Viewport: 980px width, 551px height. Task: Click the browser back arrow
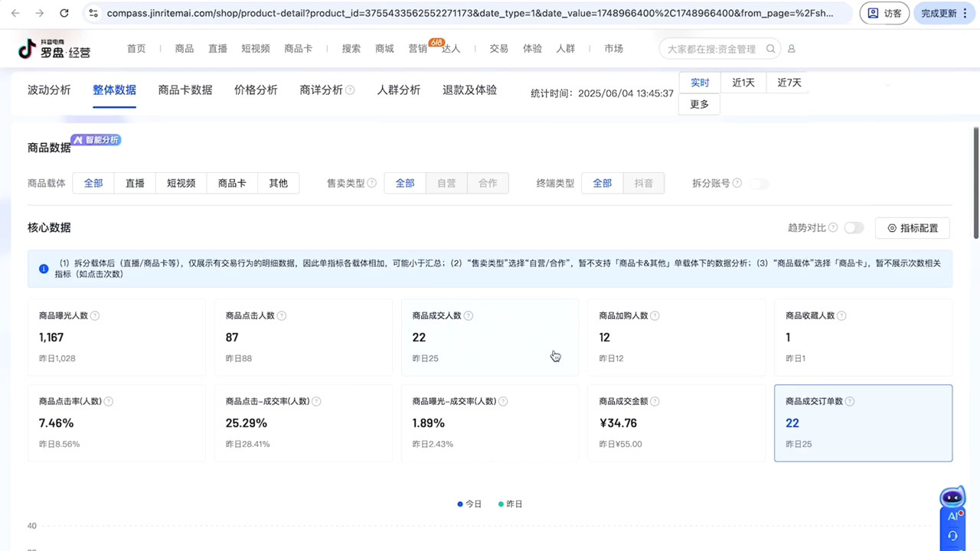tap(16, 13)
